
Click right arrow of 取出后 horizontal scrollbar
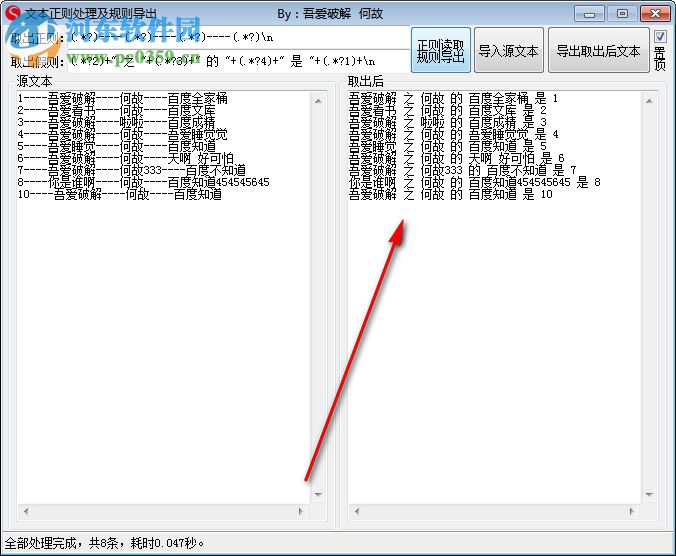[632, 511]
